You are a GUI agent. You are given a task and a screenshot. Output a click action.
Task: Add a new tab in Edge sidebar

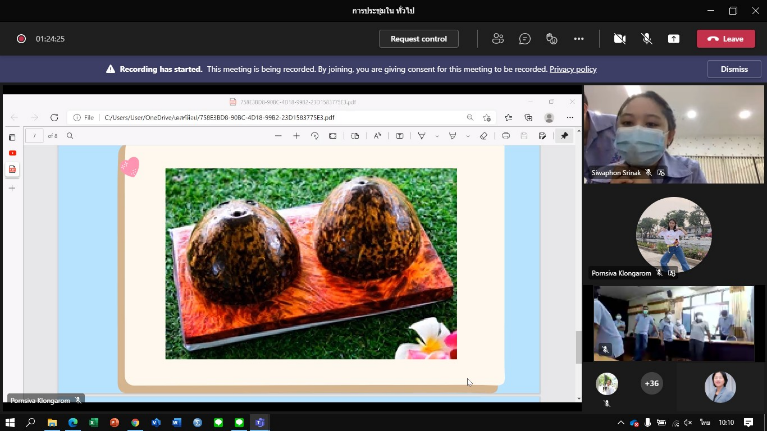coord(12,188)
